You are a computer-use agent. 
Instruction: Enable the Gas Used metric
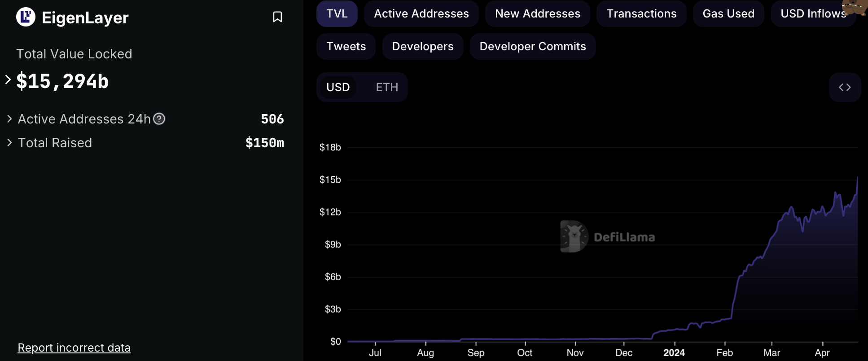(x=728, y=14)
